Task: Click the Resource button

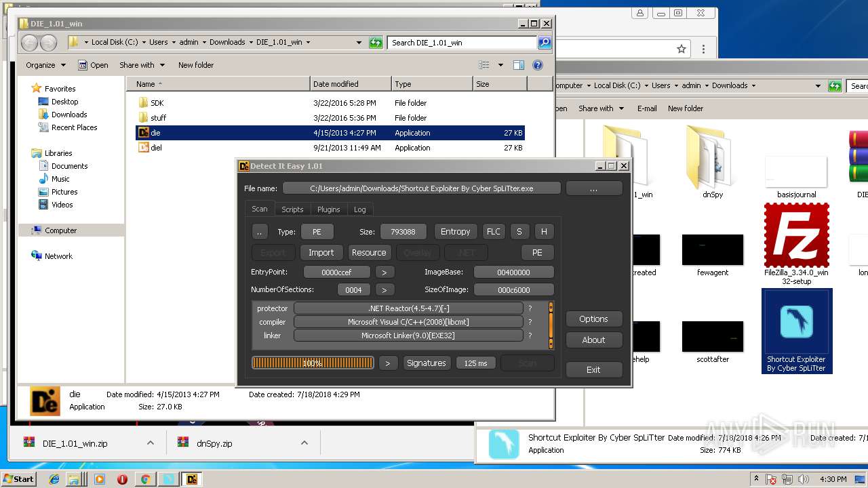Action: tap(369, 252)
